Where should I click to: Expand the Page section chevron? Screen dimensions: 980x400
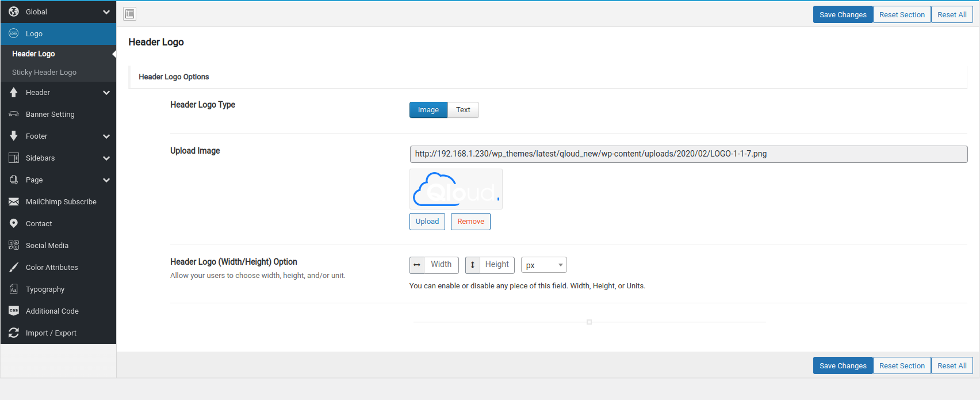click(106, 180)
